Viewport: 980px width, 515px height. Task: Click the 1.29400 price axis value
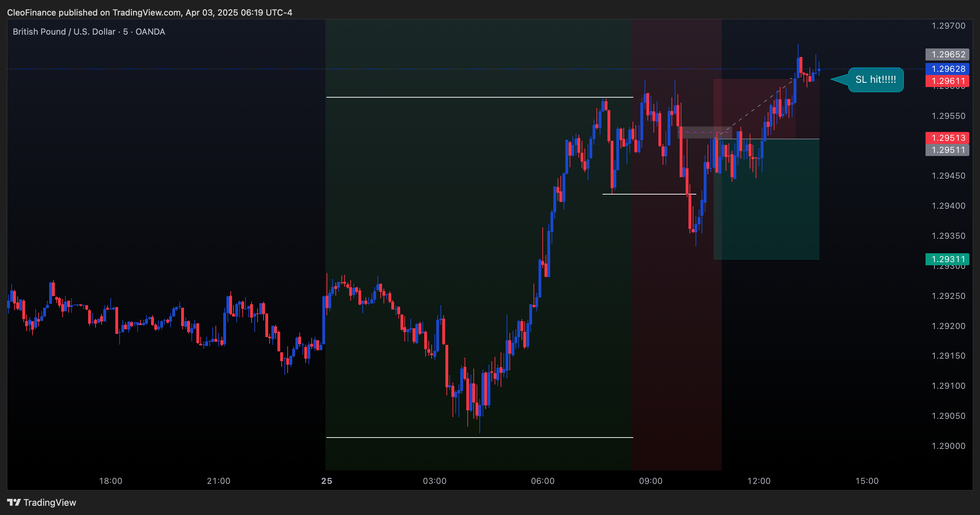(x=948, y=206)
